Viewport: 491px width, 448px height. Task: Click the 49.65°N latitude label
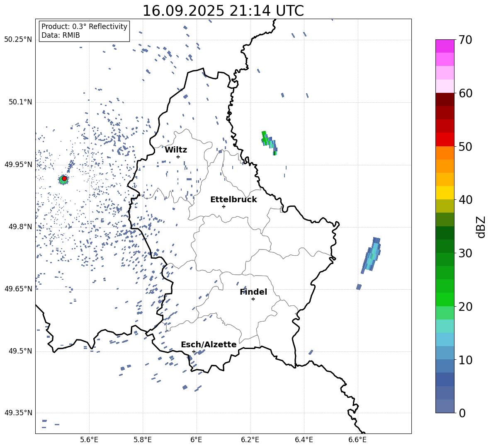pyautogui.click(x=18, y=289)
